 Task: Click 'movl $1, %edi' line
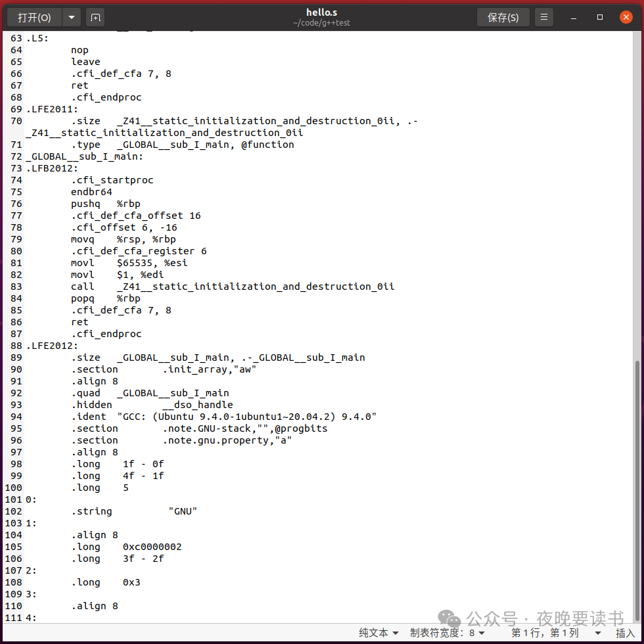tap(118, 275)
